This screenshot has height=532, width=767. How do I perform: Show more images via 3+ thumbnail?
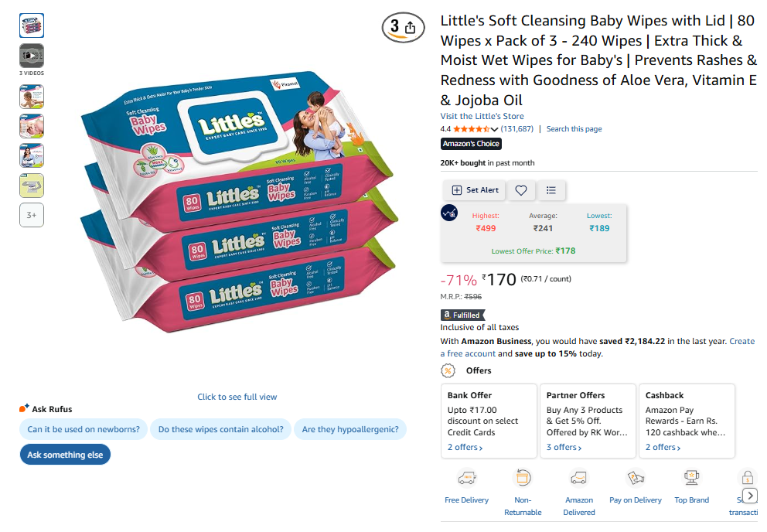point(32,215)
